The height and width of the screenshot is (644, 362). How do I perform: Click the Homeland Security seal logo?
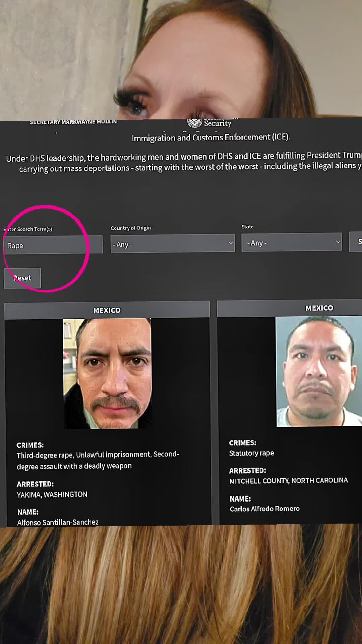tap(194, 123)
